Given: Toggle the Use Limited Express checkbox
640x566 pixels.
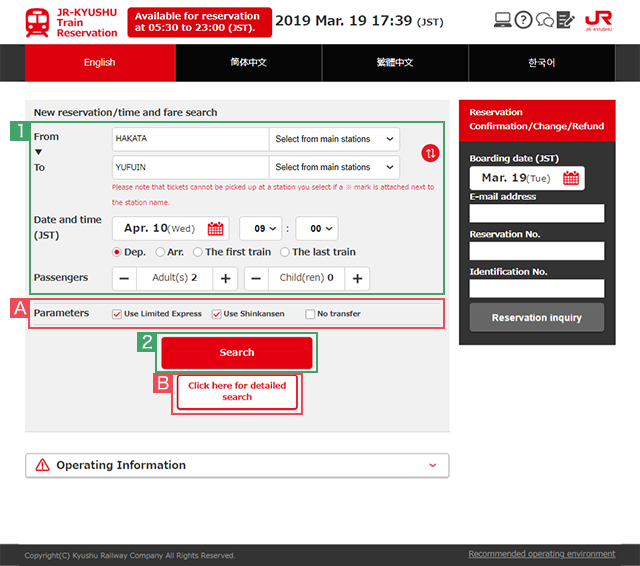Looking at the screenshot, I should pyautogui.click(x=118, y=314).
